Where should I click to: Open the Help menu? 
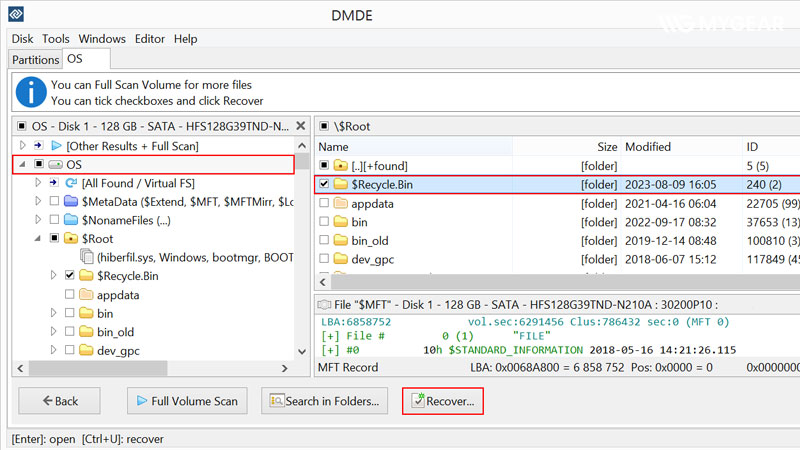185,39
